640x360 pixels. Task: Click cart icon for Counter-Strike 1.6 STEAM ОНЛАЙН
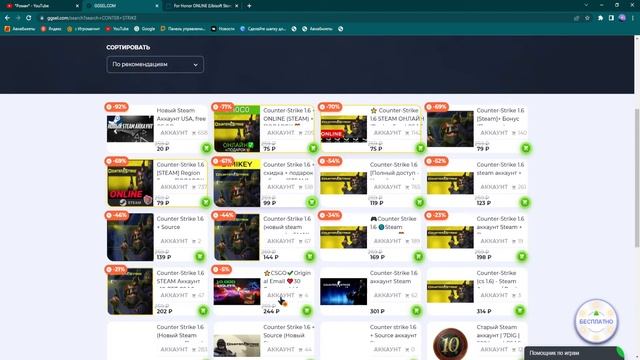(x=420, y=148)
